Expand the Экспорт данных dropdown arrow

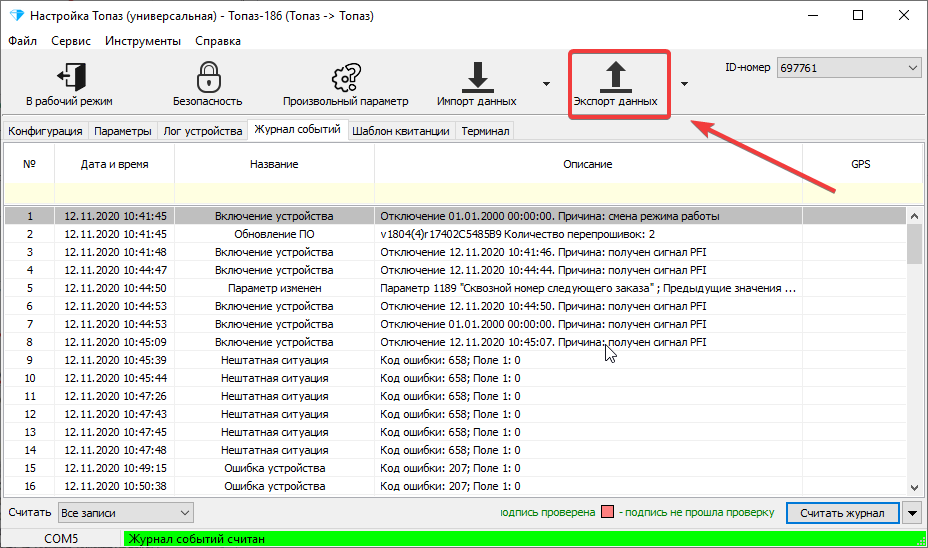coord(684,84)
